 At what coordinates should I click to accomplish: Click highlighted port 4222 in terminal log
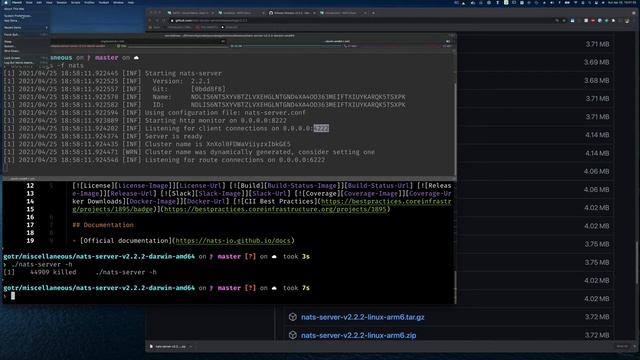tap(321, 129)
